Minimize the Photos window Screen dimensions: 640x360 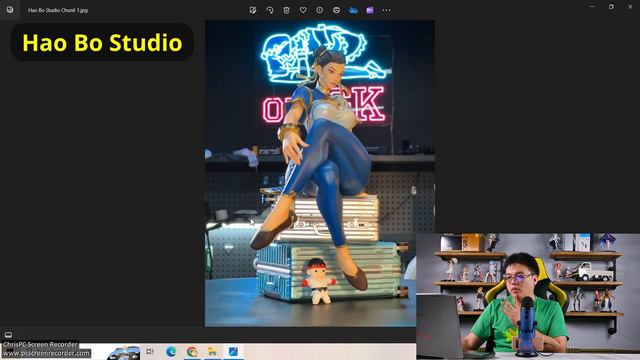(x=592, y=7)
